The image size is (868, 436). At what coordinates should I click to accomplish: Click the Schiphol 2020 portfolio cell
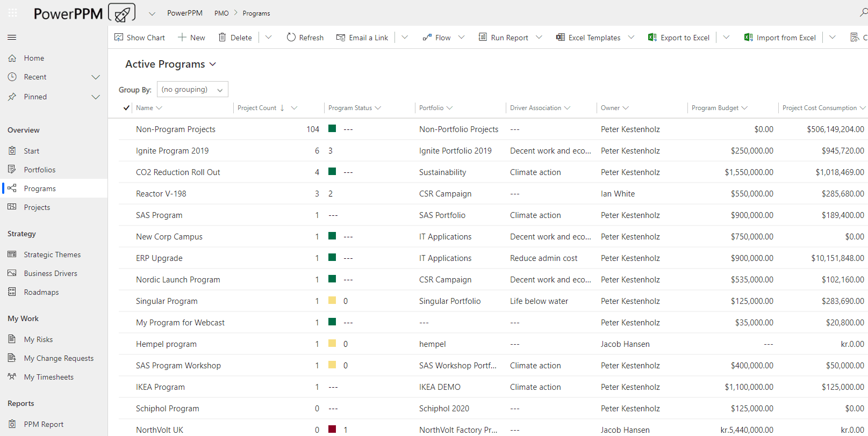[444, 409]
